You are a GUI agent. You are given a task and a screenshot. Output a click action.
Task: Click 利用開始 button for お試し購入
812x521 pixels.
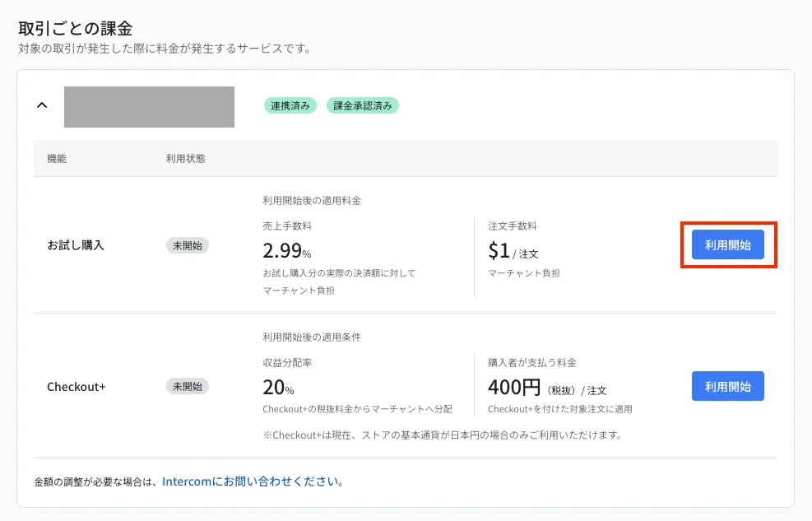[727, 245]
